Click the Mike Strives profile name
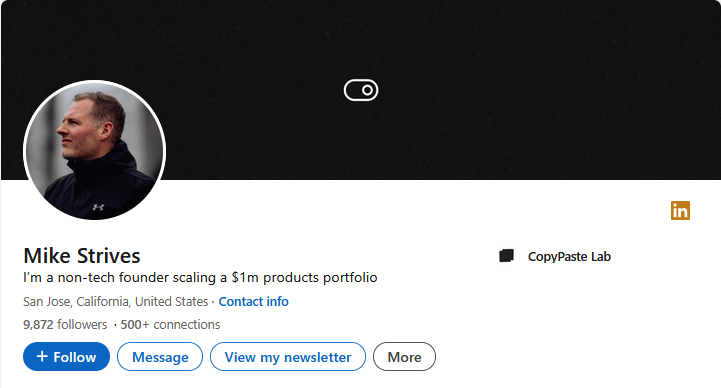Image resolution: width=721 pixels, height=388 pixels. (82, 256)
